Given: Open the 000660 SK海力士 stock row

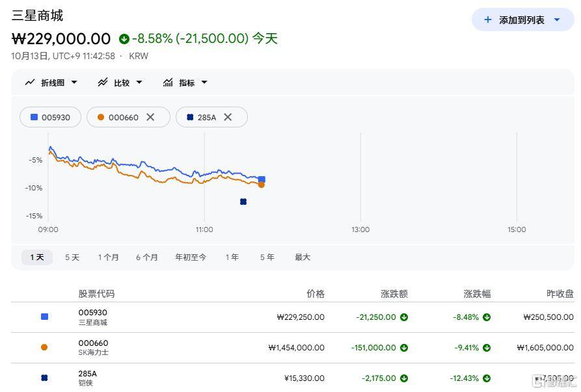Looking at the screenshot, I should (293, 348).
